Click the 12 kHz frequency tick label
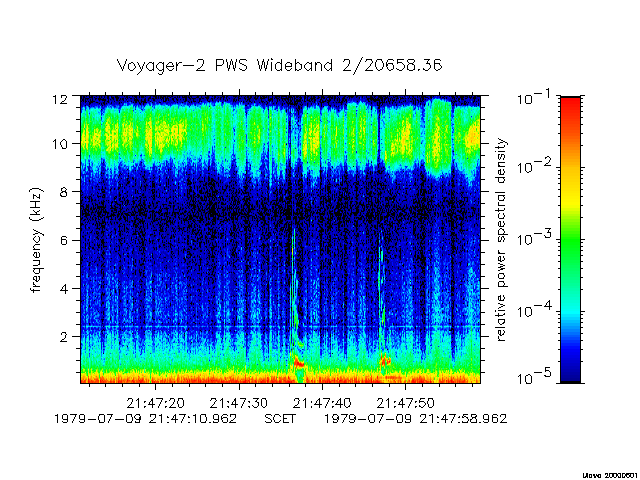Image resolution: width=640 pixels, height=480 pixels. point(60,99)
